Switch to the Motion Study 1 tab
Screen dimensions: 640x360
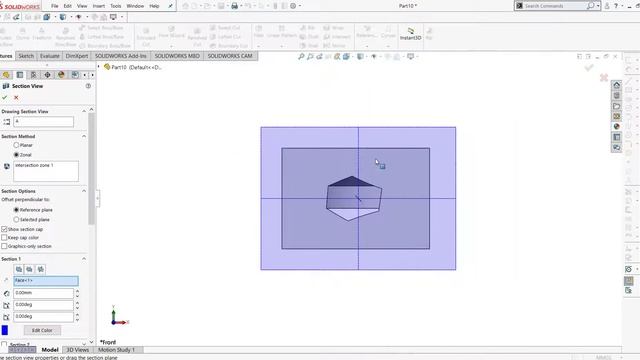[x=116, y=350]
